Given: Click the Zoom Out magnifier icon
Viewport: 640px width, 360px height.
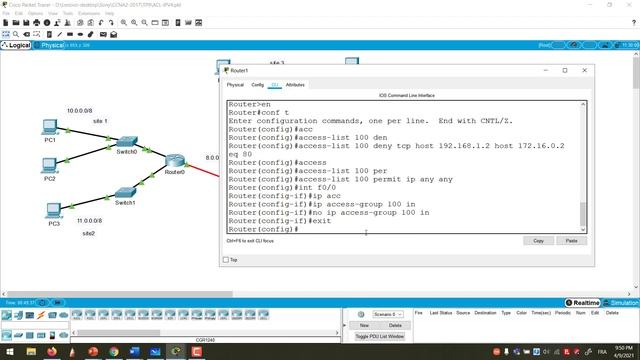Looking at the screenshot, I should pyautogui.click(x=144, y=23).
